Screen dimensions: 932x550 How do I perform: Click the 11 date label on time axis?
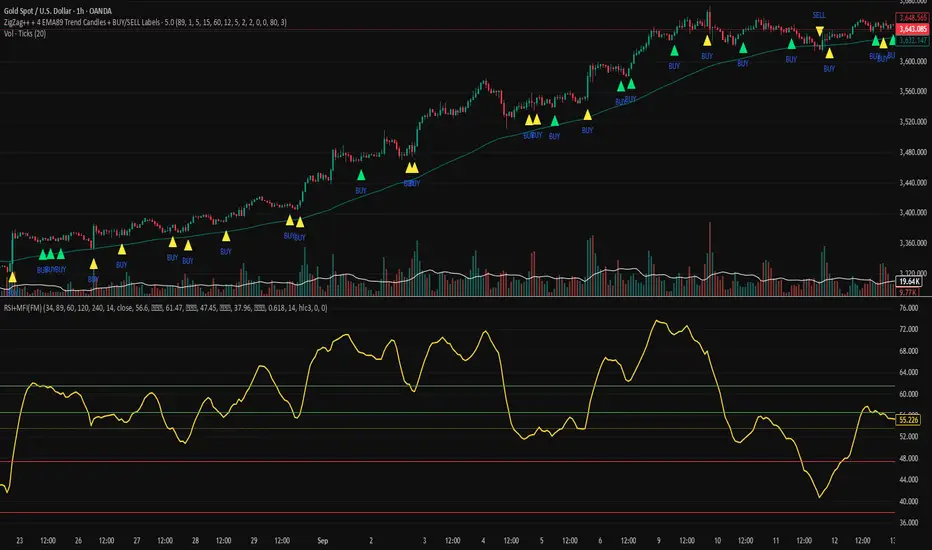coord(776,540)
